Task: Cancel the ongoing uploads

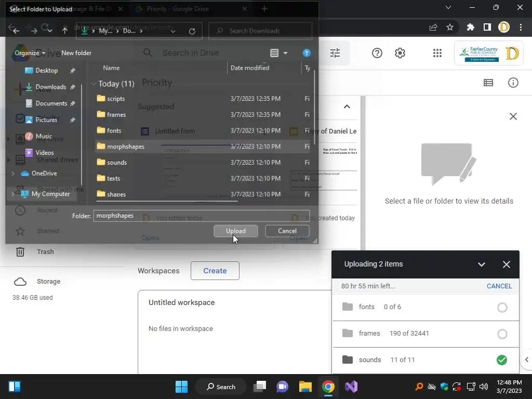Action: pyautogui.click(x=499, y=286)
